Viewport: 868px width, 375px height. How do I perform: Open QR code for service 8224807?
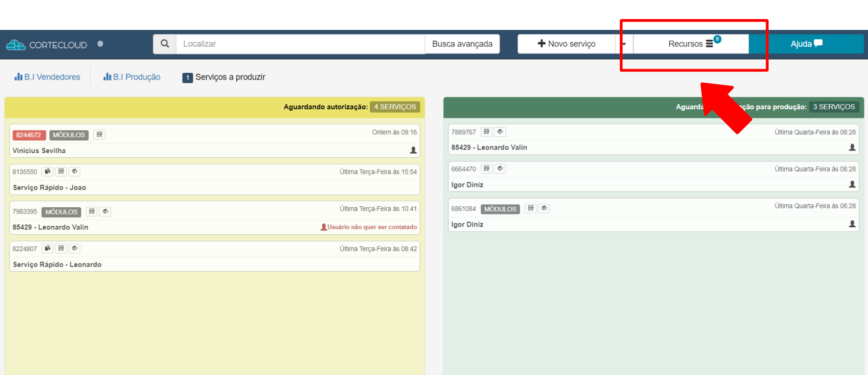click(x=61, y=248)
